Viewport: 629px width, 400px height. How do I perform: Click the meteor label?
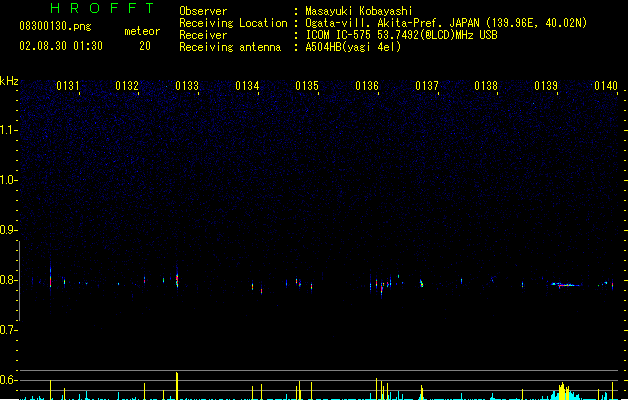(x=142, y=31)
